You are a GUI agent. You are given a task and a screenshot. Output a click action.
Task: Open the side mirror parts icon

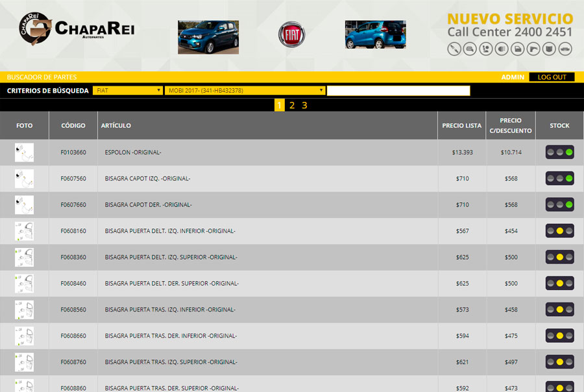tap(470, 49)
